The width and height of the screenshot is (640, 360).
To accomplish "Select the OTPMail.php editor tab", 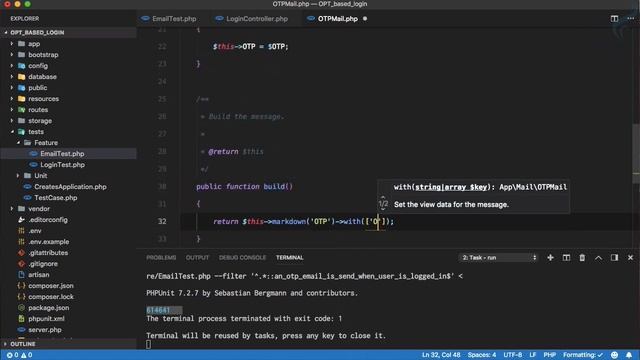I will [337, 19].
